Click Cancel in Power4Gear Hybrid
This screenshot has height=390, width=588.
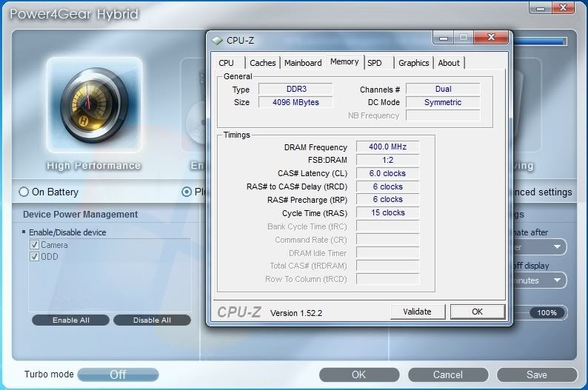448,374
